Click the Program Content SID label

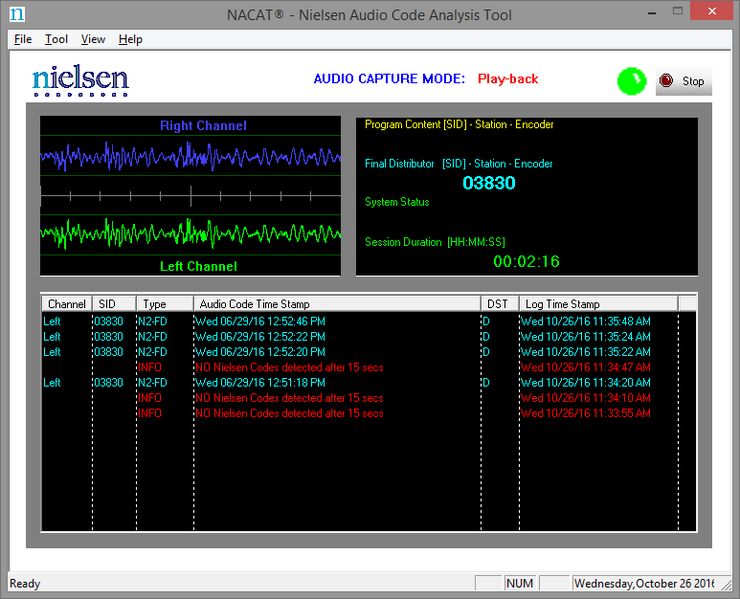(x=459, y=125)
